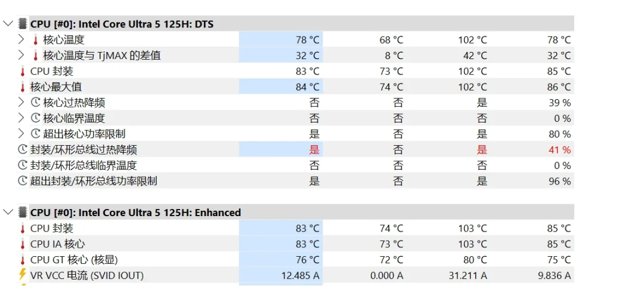Click the thermometer icon beside CPU GT 核心 (核显)
This screenshot has height=286, width=644.
23,260
